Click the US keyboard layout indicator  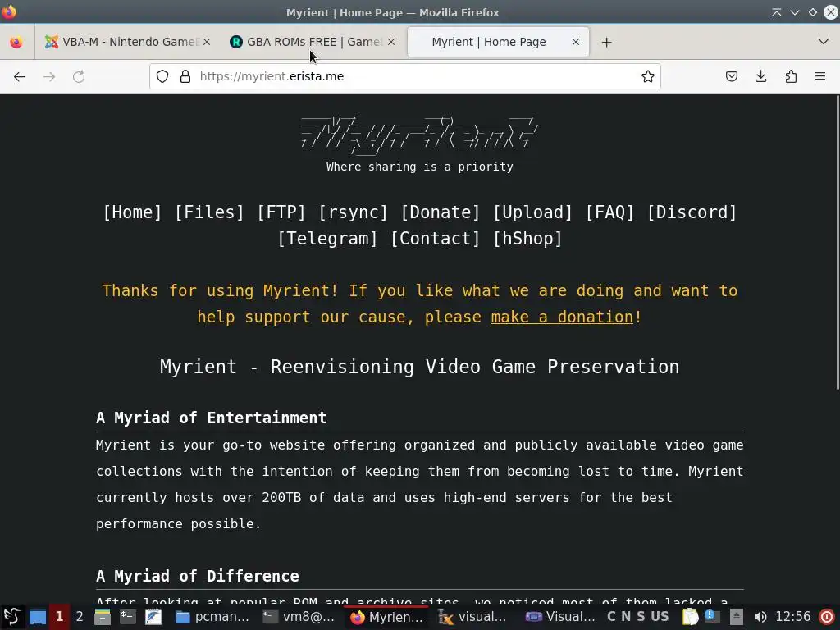660,617
